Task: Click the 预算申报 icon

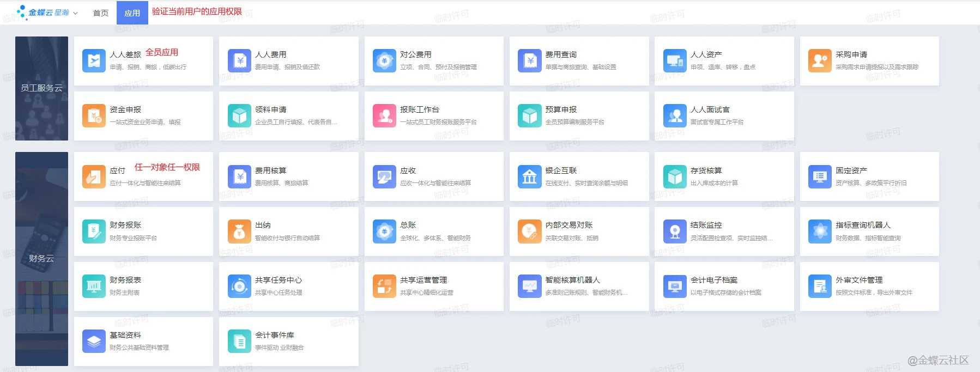Action: coord(530,115)
